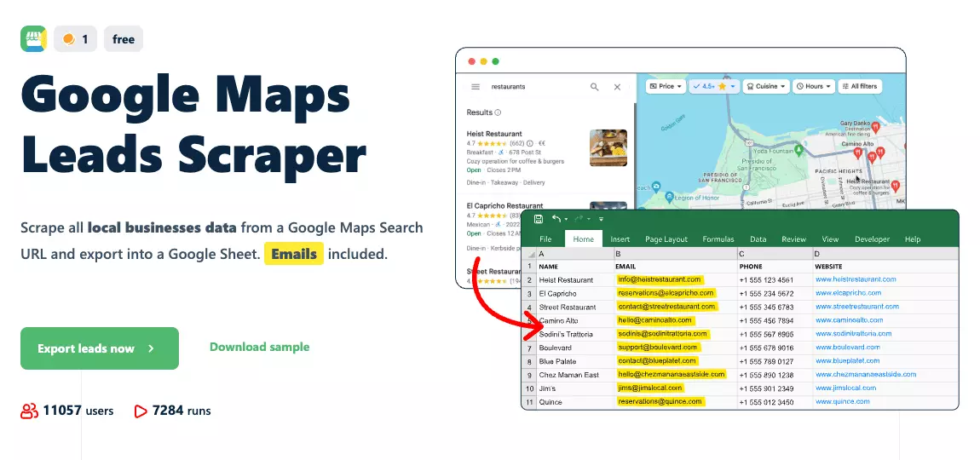Click the Redo arrow in the spreadsheet
The width and height of the screenshot is (980, 460).
point(578,219)
